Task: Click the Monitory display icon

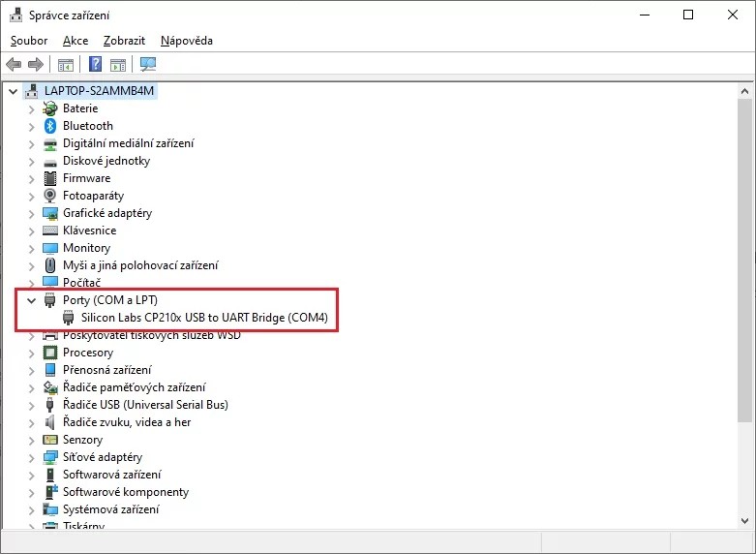Action: [x=50, y=248]
